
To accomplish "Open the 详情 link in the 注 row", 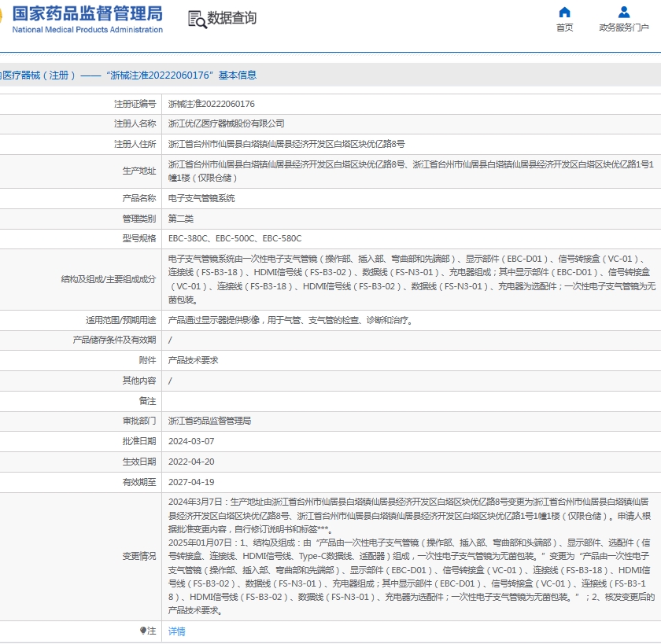I will pos(176,631).
